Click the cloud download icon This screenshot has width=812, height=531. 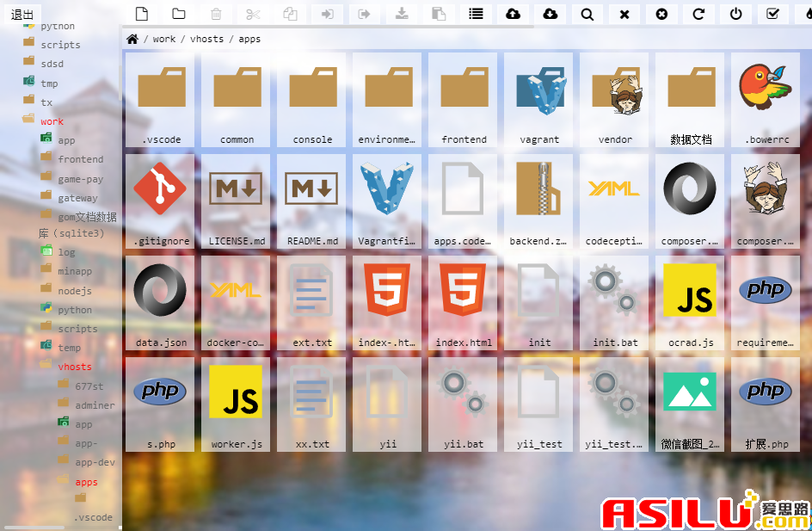click(551, 14)
